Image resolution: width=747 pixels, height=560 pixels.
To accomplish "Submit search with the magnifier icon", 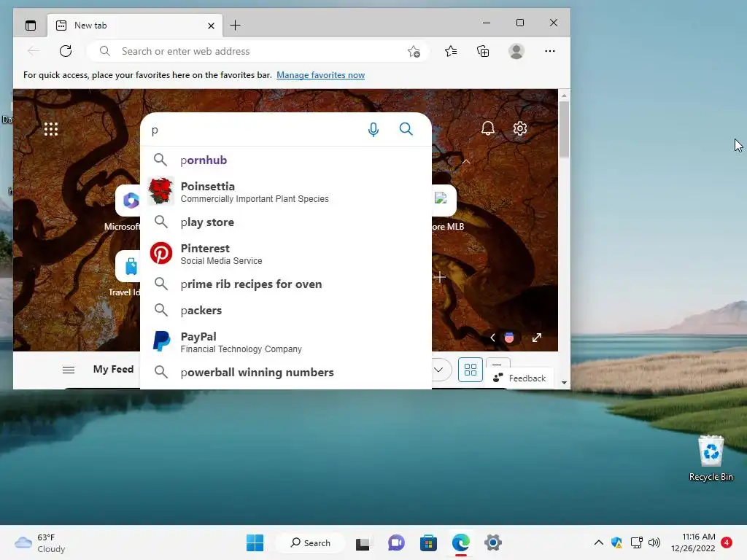I will pos(406,128).
